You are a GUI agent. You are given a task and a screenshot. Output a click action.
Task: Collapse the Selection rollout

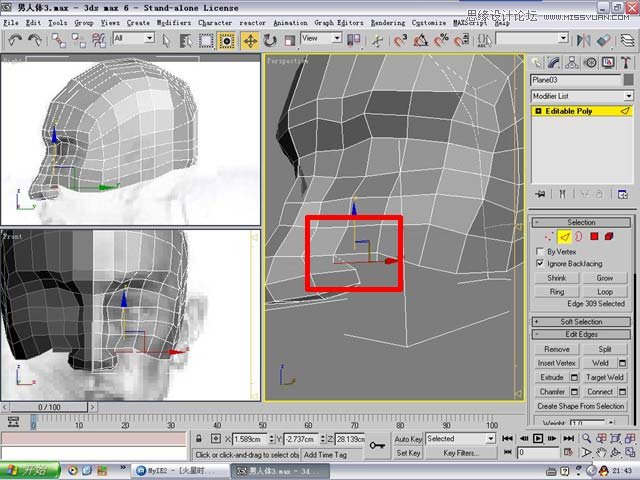581,222
